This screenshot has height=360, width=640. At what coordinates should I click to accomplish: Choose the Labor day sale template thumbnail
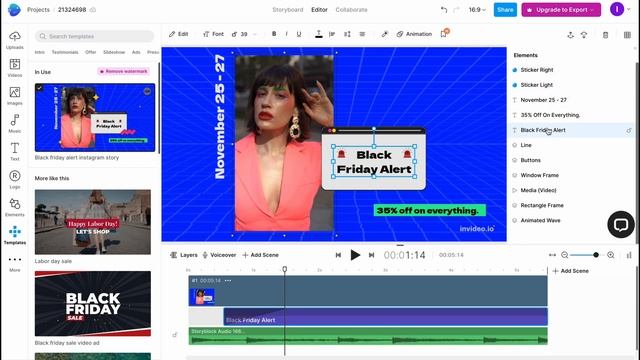point(93,222)
